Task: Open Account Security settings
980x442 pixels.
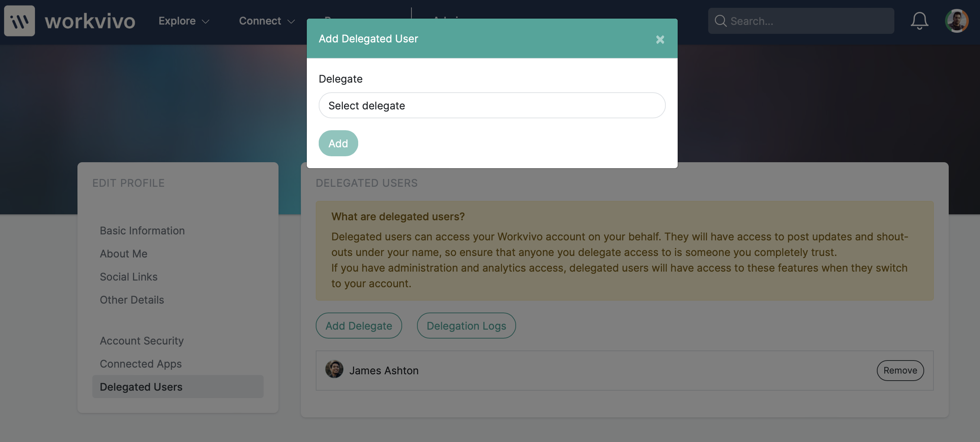Action: point(141,341)
